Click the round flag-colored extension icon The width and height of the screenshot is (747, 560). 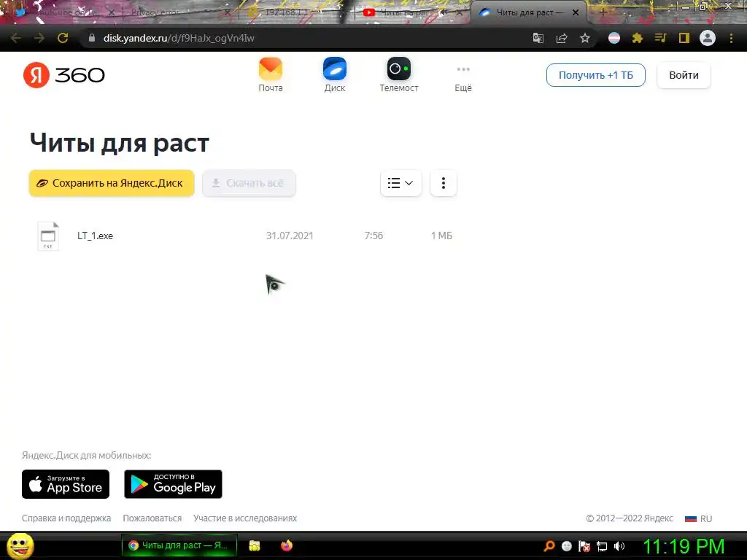coord(614,38)
